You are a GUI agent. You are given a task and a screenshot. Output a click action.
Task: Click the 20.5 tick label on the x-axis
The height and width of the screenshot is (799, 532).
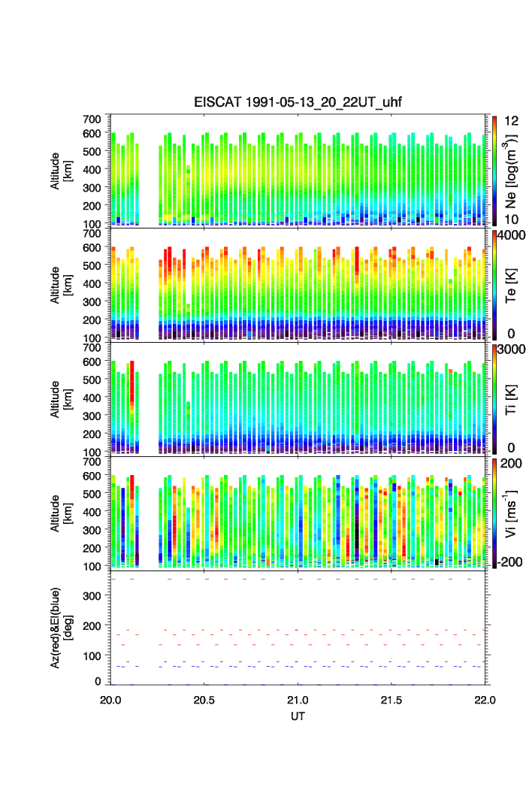[x=204, y=700]
